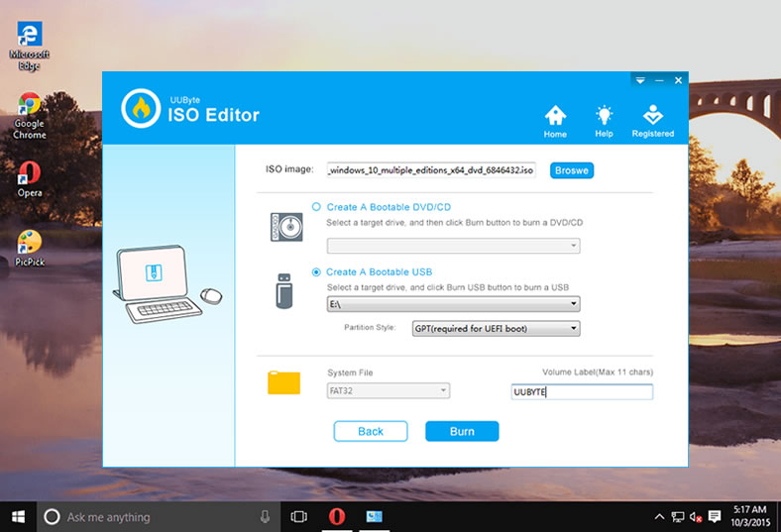Click the Registered user icon
Viewport: 781px width, 532px height.
[652, 115]
